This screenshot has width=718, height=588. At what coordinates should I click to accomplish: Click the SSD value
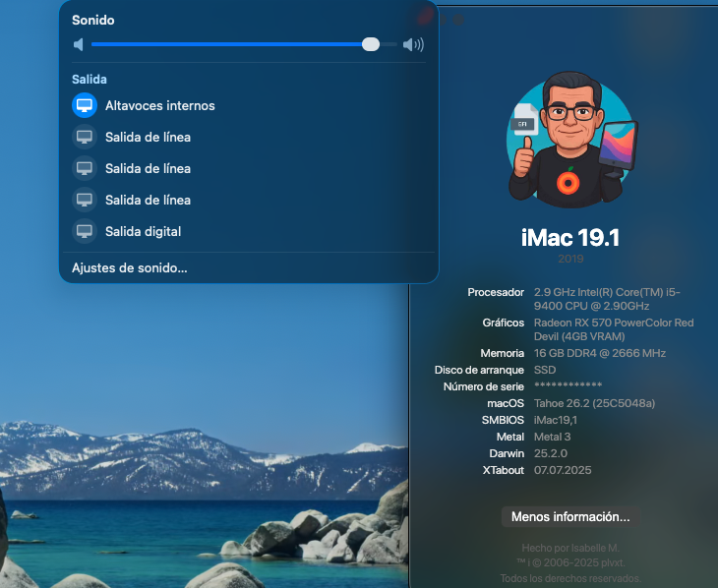[545, 370]
